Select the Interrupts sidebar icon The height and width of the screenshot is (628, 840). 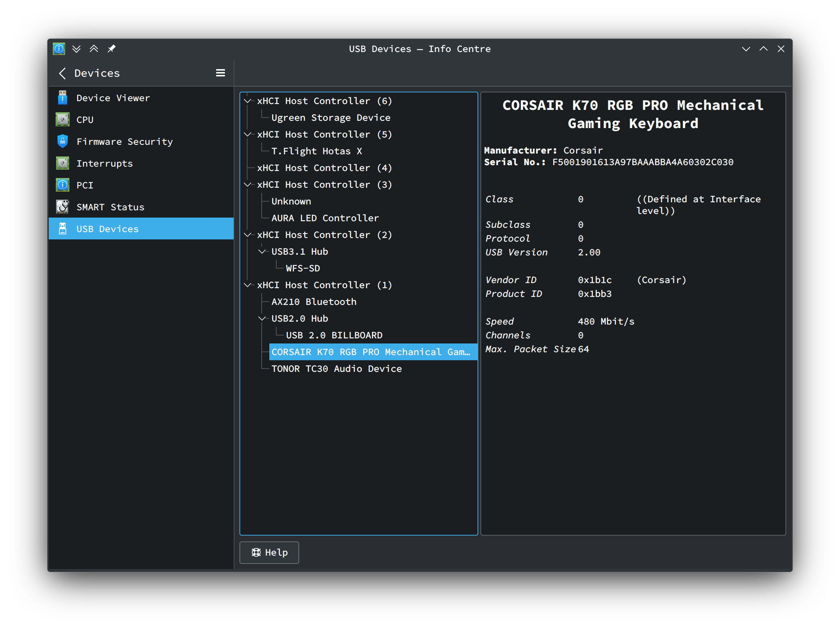(x=63, y=163)
